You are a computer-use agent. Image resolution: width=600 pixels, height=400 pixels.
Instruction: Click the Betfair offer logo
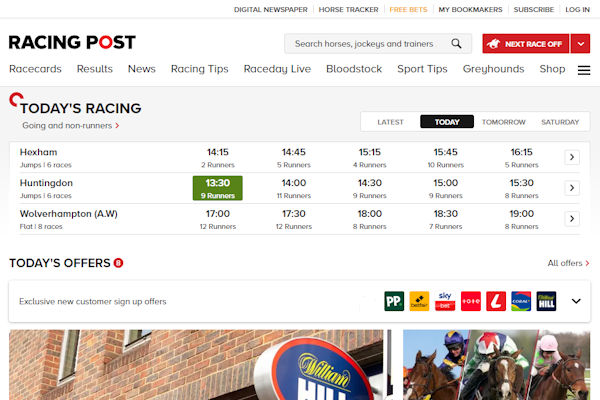click(419, 301)
